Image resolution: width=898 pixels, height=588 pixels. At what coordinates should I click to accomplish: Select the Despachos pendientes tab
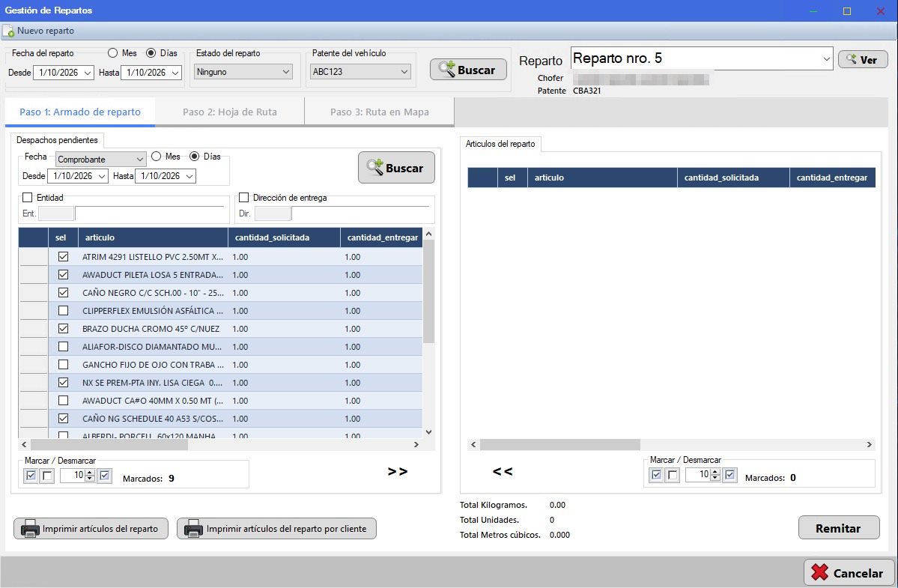tap(57, 140)
